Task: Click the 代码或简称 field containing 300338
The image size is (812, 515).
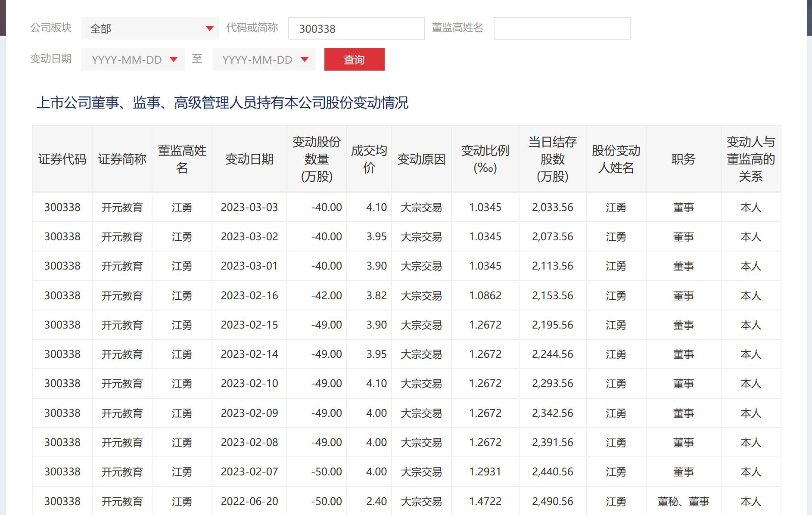Action: 356,28
